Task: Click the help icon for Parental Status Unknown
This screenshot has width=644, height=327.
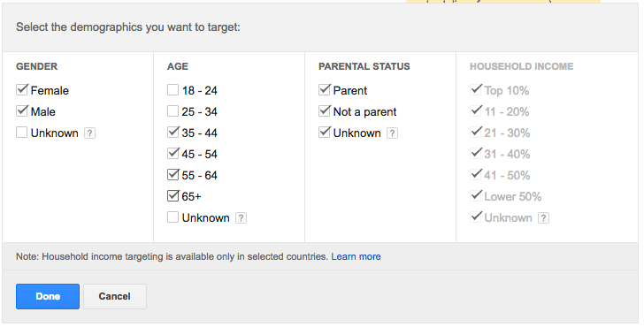Action: click(392, 133)
